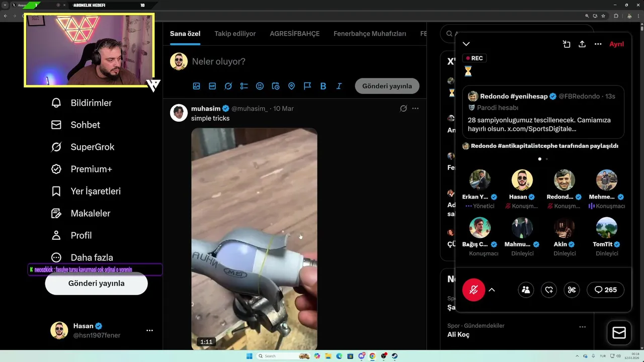
Task: Select Akin listener avatar
Action: tap(565, 228)
